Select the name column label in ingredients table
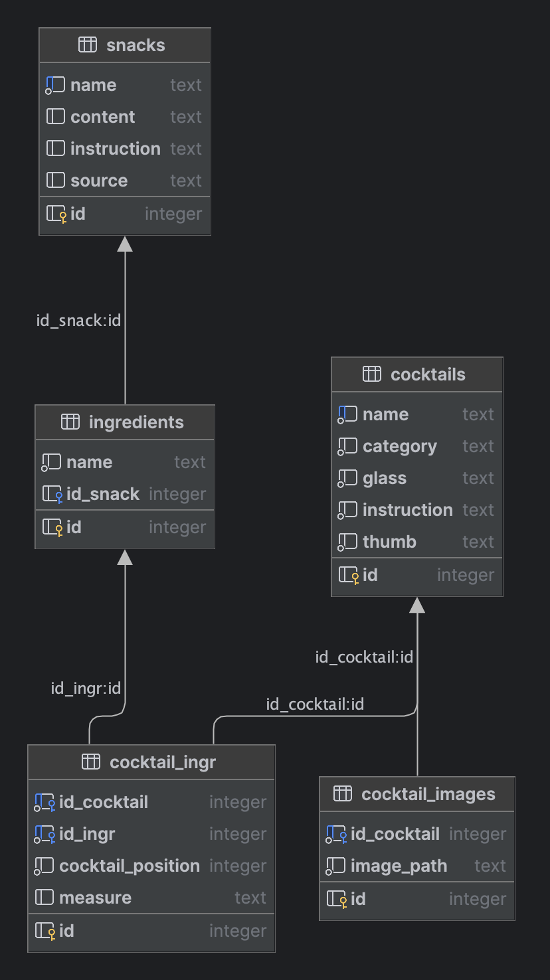550x980 pixels. (x=90, y=462)
